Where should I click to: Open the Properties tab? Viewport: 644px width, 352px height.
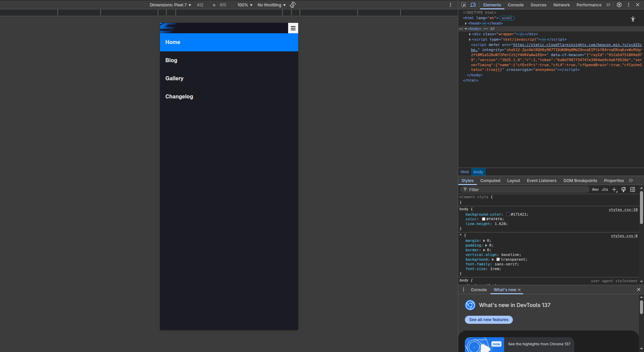tap(614, 181)
